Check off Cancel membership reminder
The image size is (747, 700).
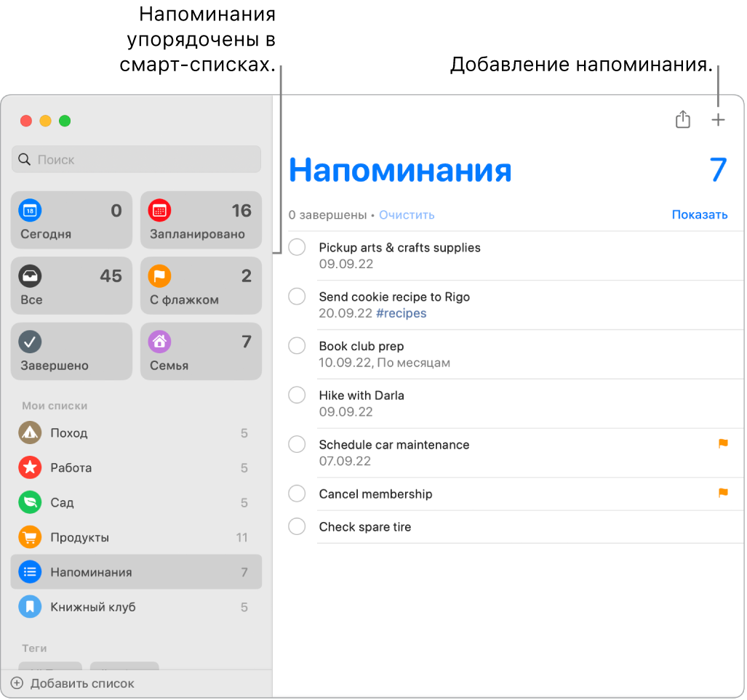(297, 494)
